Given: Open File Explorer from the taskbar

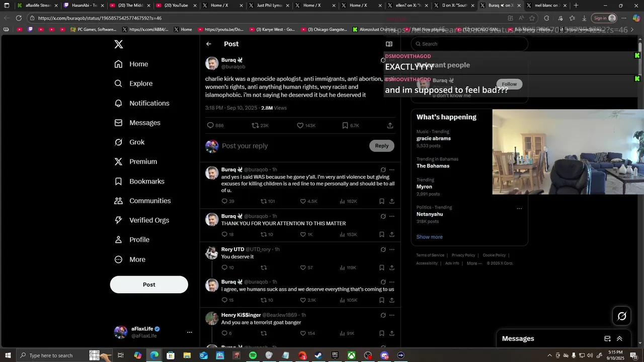Looking at the screenshot, I should pyautogui.click(x=187, y=355).
